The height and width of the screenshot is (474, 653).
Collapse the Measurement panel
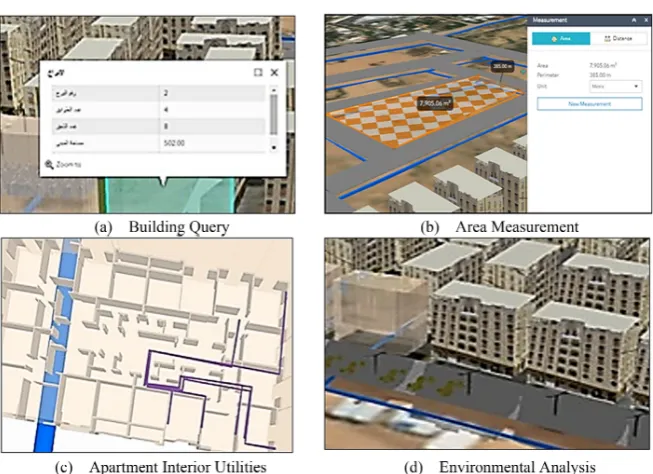pos(634,20)
